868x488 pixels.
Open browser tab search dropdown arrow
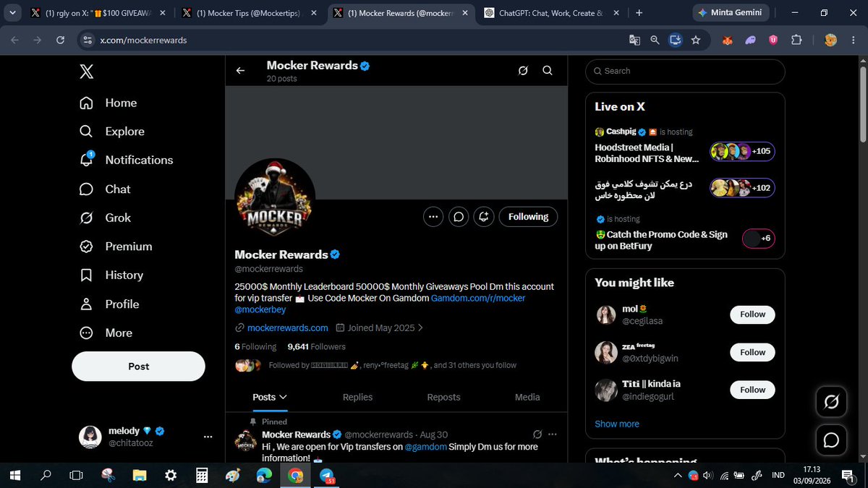click(13, 13)
